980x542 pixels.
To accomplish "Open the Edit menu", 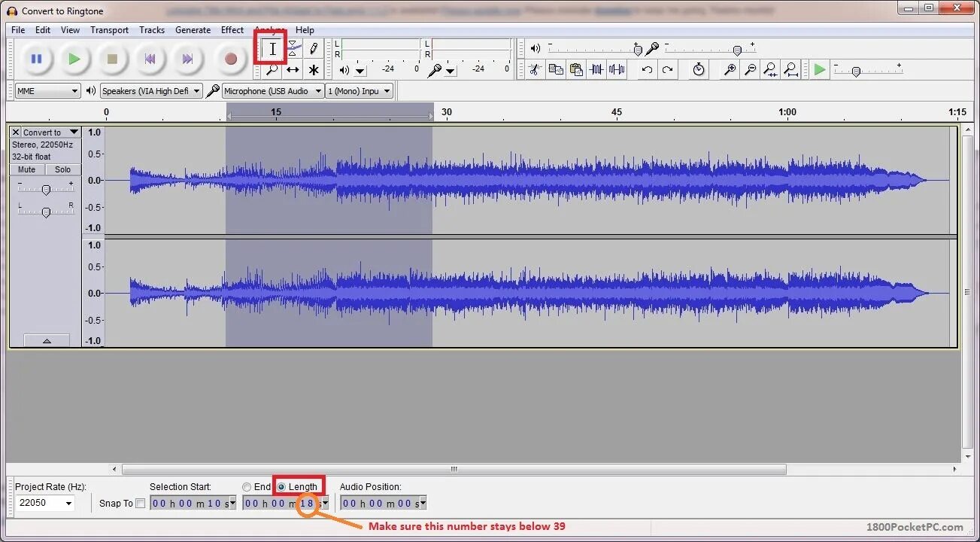I will coord(43,30).
